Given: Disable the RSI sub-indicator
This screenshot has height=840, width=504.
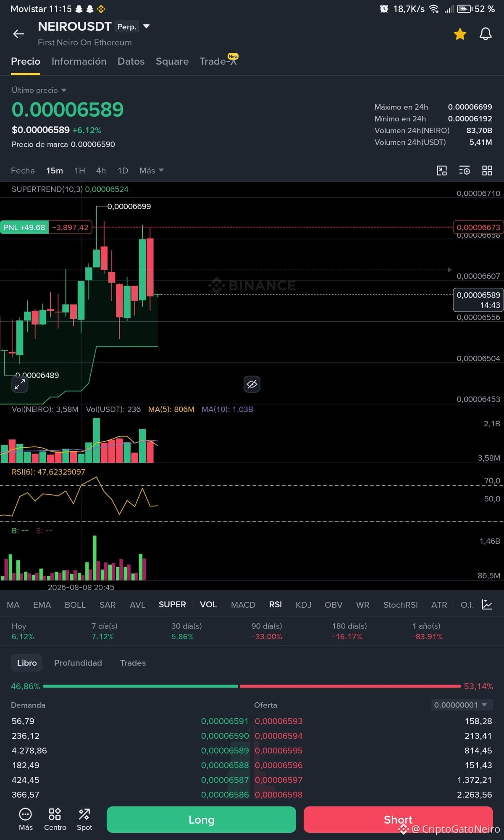Looking at the screenshot, I should pyautogui.click(x=276, y=605).
